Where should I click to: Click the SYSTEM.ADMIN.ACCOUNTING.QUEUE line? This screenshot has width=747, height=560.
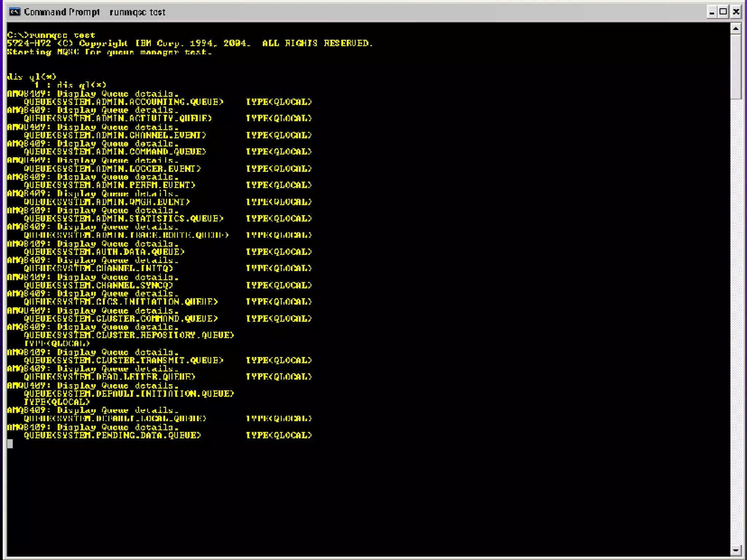123,102
